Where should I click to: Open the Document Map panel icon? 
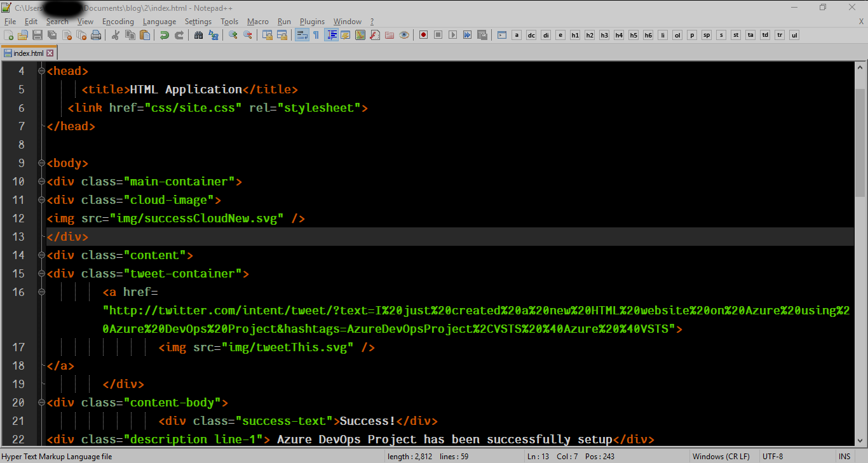coord(360,35)
